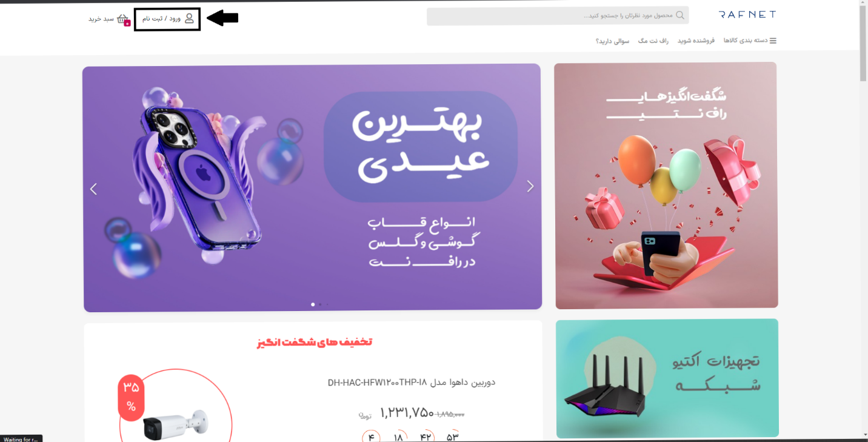
Task: Click the سبد خرید cart link
Action: pos(101,19)
